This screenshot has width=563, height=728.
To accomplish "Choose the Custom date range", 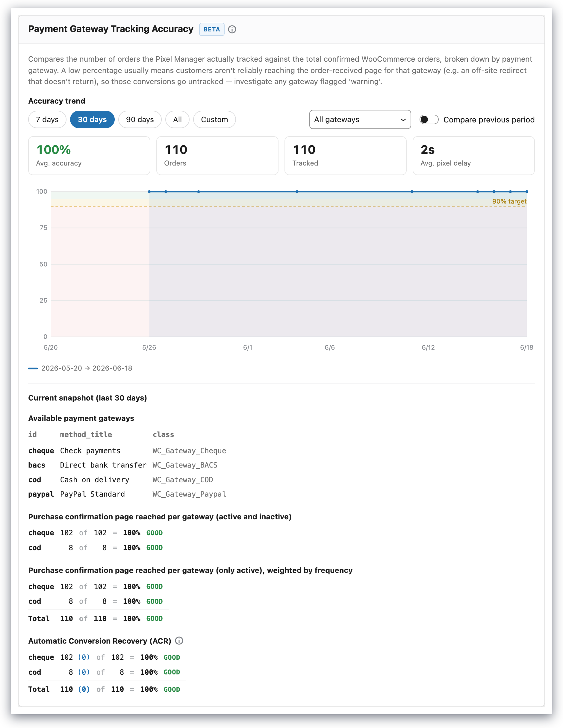I will click(x=214, y=119).
